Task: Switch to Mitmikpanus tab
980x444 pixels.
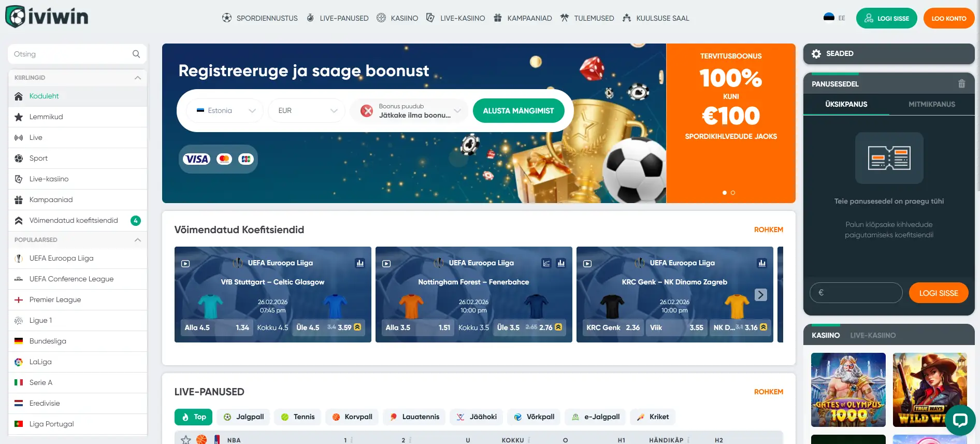Action: (x=932, y=104)
